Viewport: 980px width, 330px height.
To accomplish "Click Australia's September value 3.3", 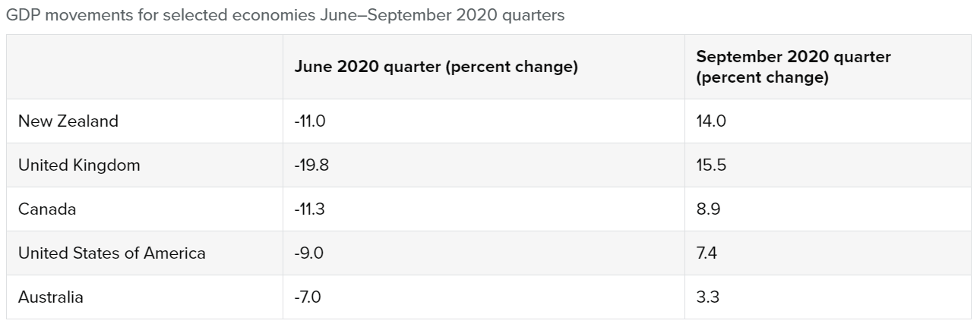I will point(707,297).
